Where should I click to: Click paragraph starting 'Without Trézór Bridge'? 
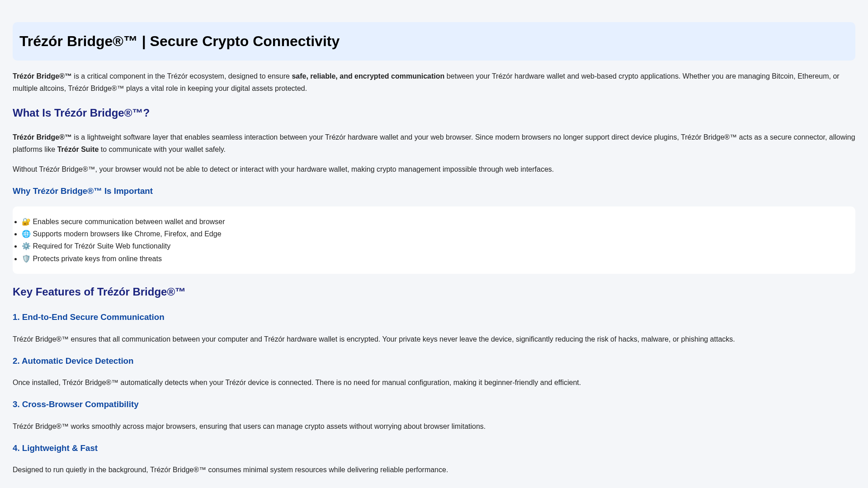[x=283, y=169]
